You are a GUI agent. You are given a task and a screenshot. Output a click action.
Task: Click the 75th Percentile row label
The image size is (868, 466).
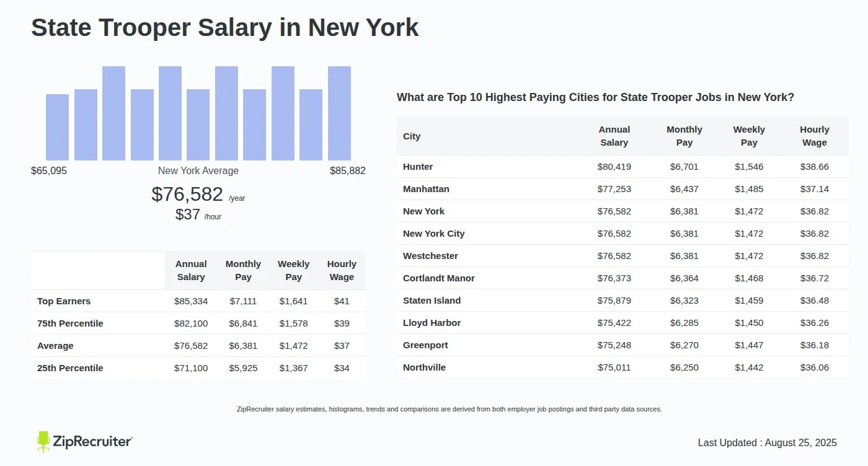coord(70,323)
